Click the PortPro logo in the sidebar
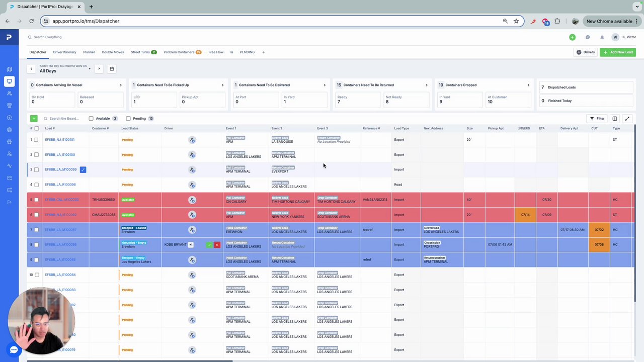This screenshot has height=362, width=644. 9,37
